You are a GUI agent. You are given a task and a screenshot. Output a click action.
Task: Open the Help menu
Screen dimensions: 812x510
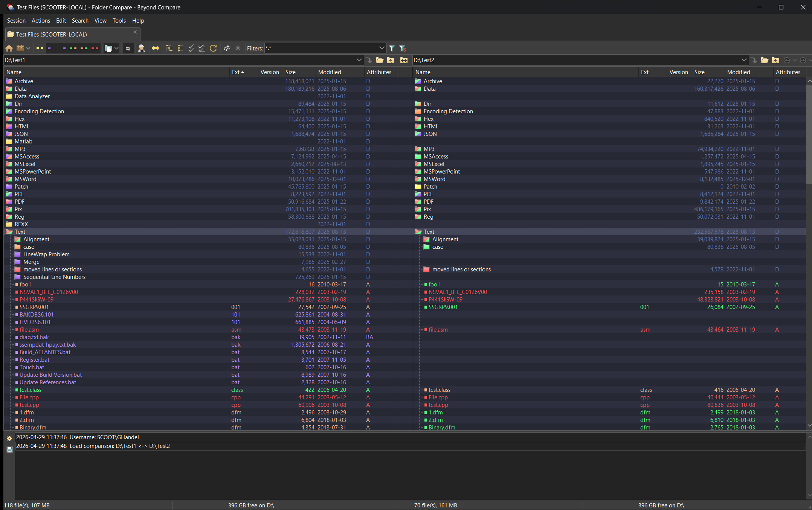click(x=138, y=21)
